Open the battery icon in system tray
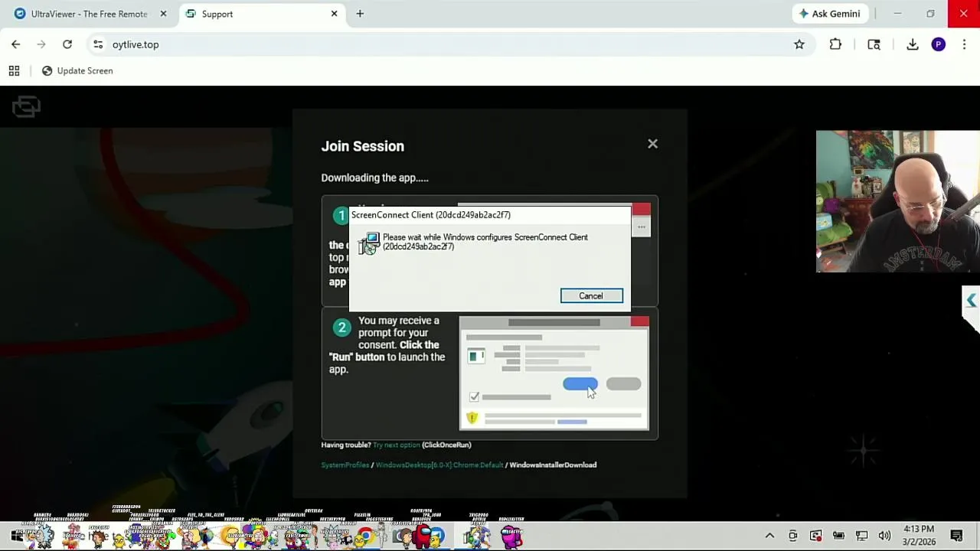This screenshot has height=551, width=980. (838, 536)
